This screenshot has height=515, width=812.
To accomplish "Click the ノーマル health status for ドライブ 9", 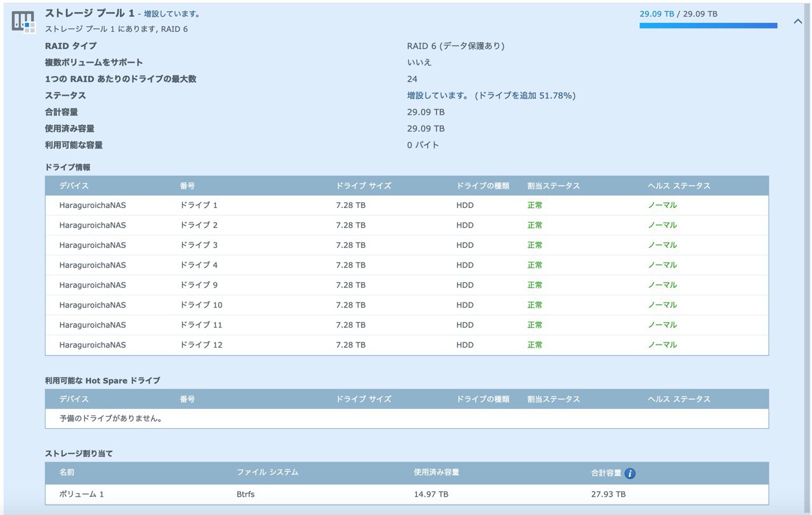I will coord(662,285).
